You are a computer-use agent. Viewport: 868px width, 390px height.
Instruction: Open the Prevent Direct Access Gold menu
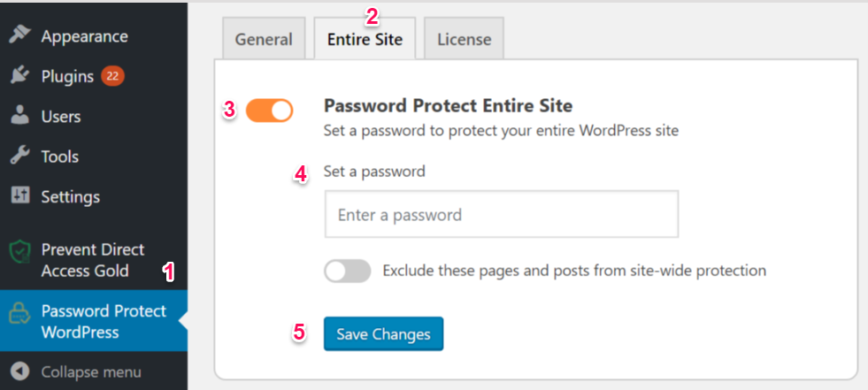[x=94, y=260]
